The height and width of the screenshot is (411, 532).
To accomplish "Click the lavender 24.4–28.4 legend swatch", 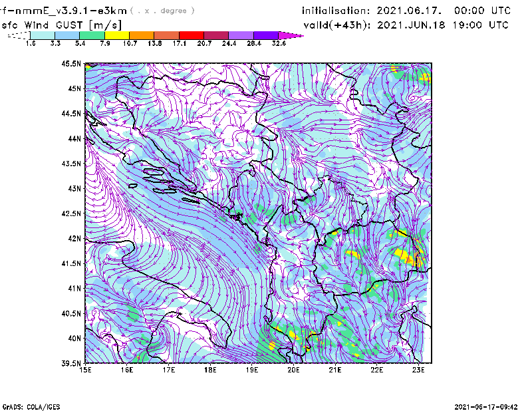I will click(x=241, y=35).
